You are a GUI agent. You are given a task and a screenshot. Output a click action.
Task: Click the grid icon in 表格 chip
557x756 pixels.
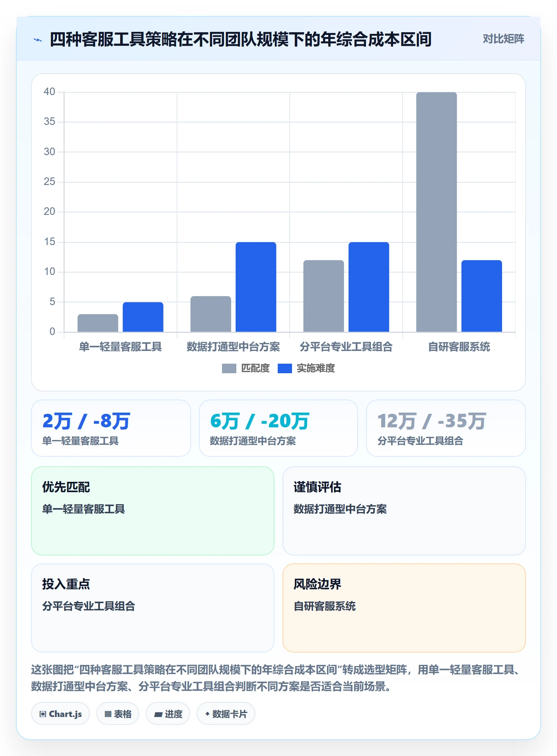click(x=108, y=714)
